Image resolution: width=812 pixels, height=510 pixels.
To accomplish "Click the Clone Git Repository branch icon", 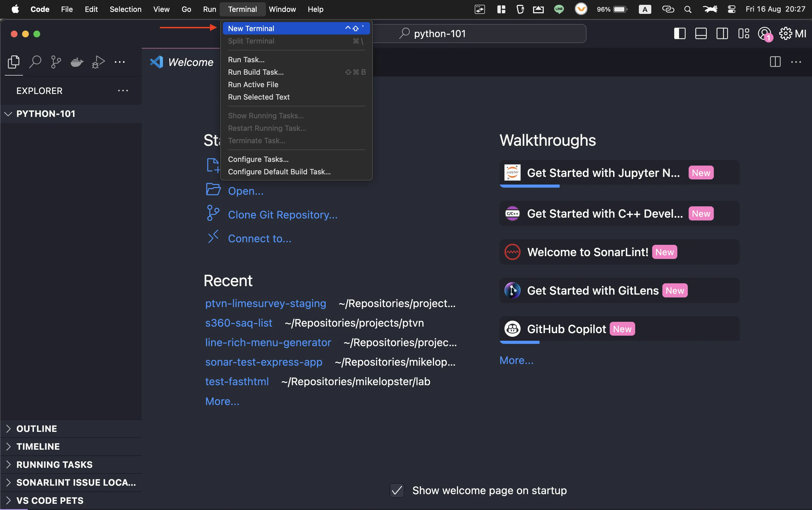I will 213,213.
